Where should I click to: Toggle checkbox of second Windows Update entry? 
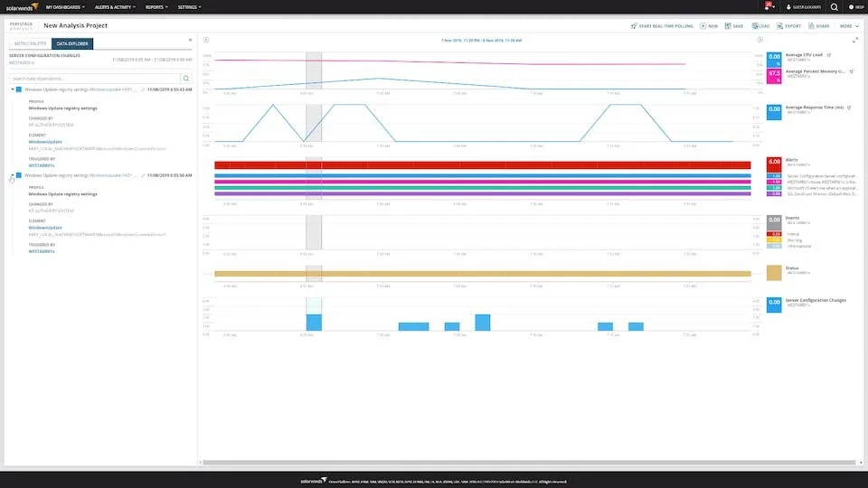(19, 175)
